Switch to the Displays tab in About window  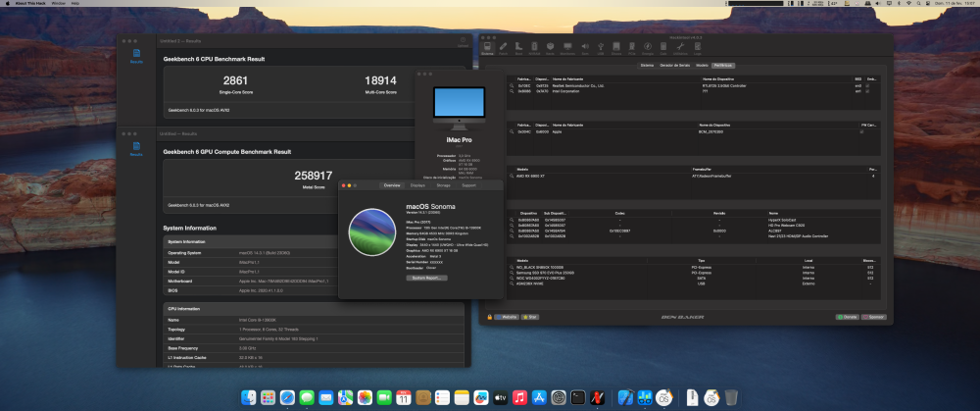click(417, 185)
